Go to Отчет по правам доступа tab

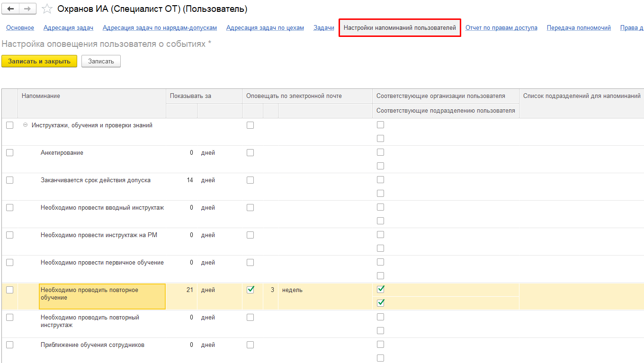501,28
